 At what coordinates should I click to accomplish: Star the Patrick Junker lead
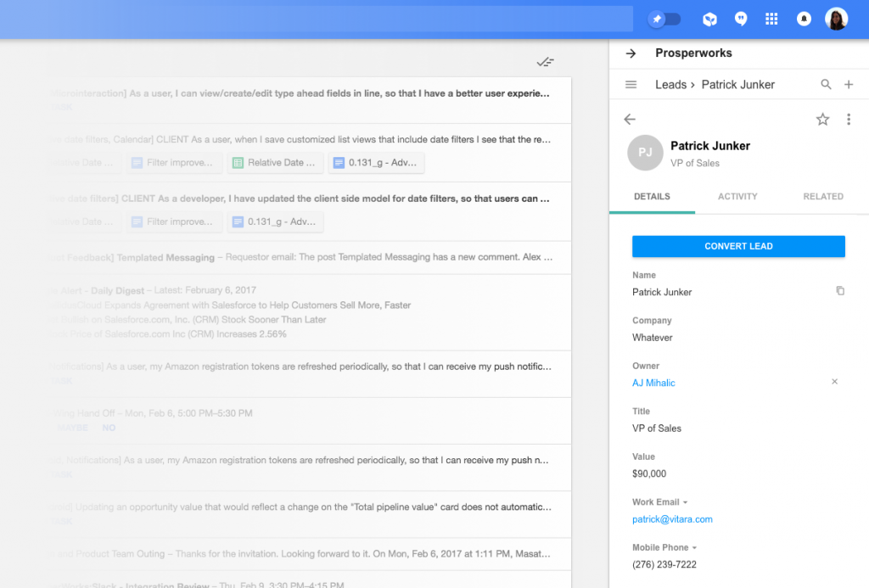[x=822, y=120]
